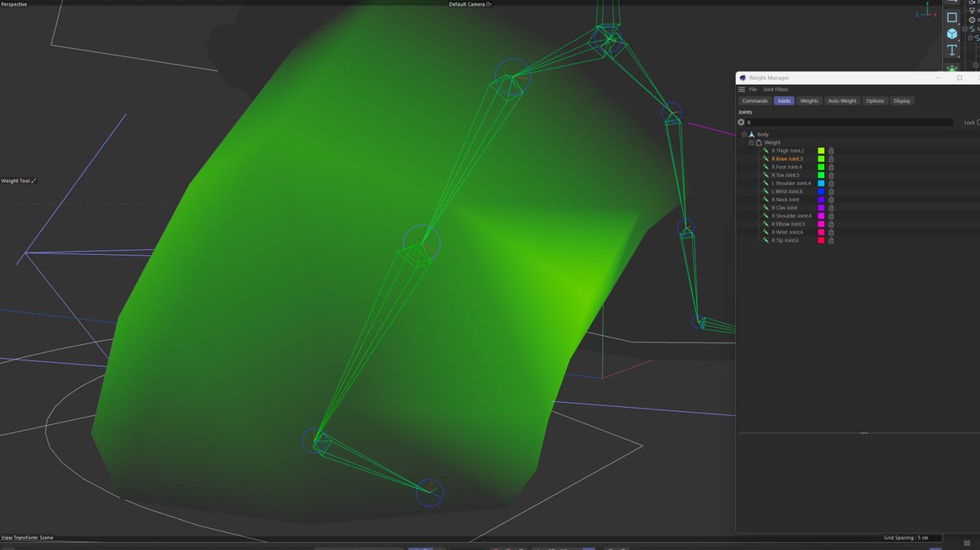Select the Rectangle spline tool icon
The image size is (980, 550).
[952, 17]
